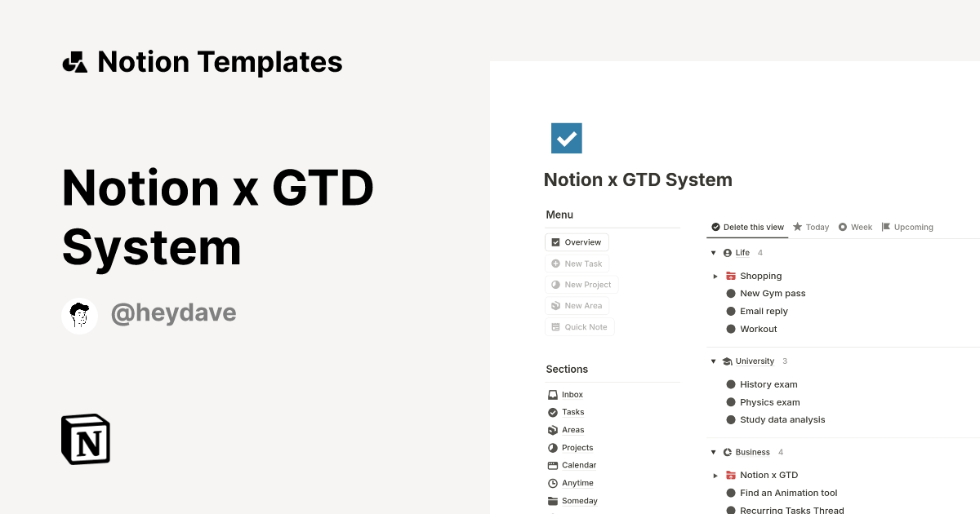
Task: Click the Tasks checkmark icon in Sections
Action: pyautogui.click(x=552, y=412)
